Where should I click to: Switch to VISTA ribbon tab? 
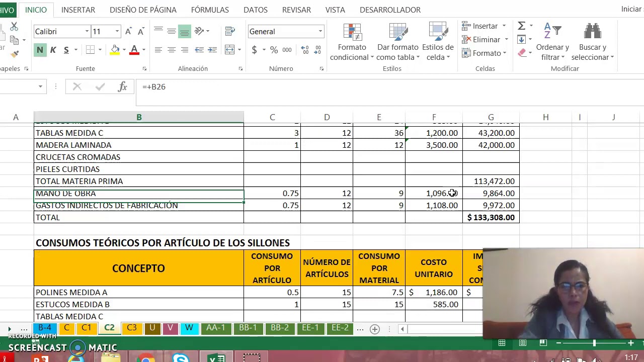(335, 10)
